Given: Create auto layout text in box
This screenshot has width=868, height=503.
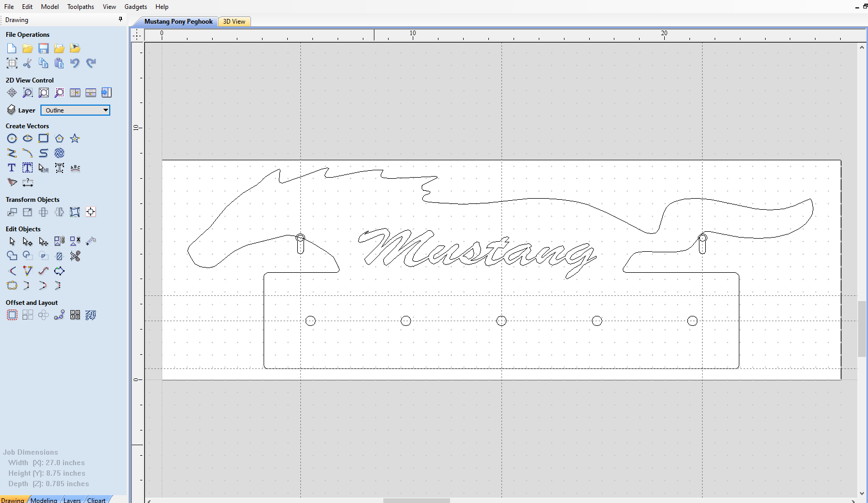Looking at the screenshot, I should [x=27, y=168].
